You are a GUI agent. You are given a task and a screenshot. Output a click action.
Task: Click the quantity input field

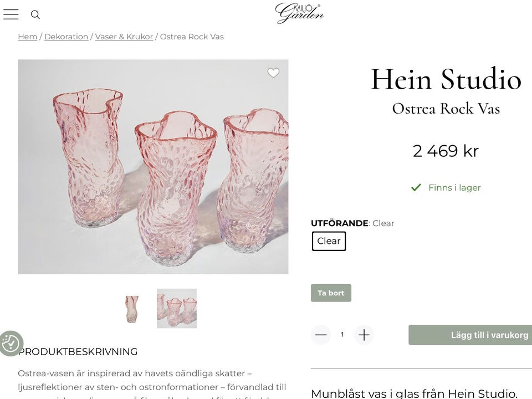[x=342, y=335]
